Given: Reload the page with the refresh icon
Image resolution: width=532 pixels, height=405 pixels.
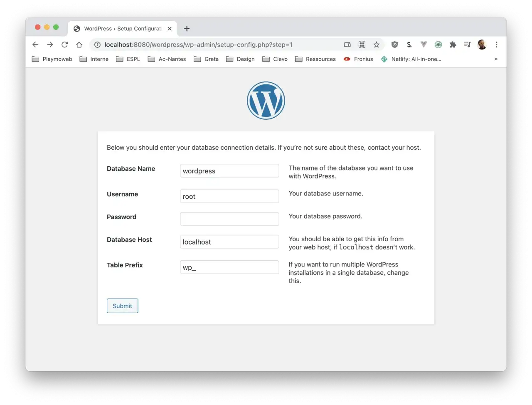Looking at the screenshot, I should tap(64, 44).
